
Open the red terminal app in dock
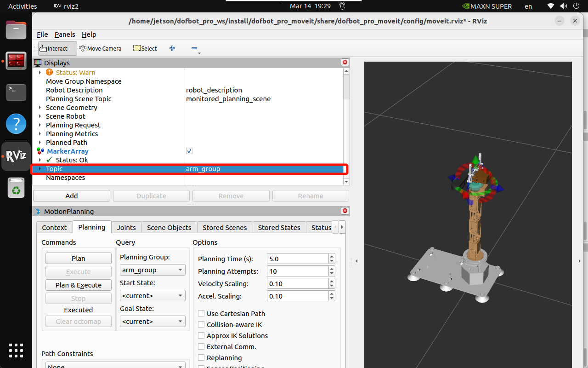pyautogui.click(x=16, y=61)
